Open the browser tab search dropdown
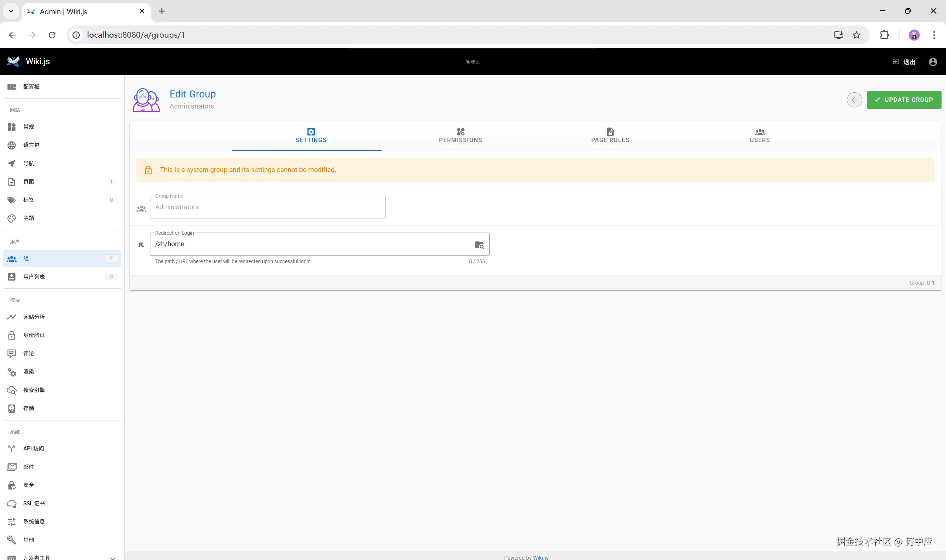Image resolution: width=946 pixels, height=560 pixels. coord(11,11)
